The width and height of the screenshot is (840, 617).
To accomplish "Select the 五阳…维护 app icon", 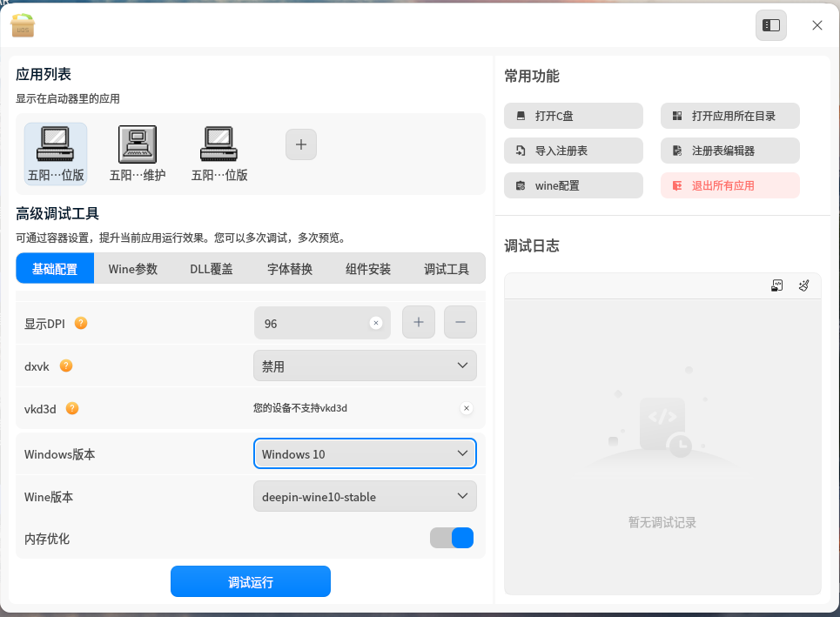I will pyautogui.click(x=138, y=154).
